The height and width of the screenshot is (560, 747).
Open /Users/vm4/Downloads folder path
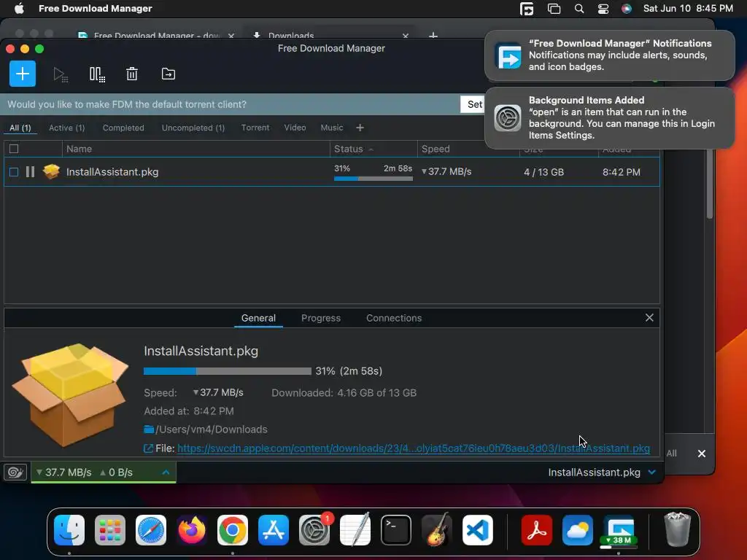point(212,429)
